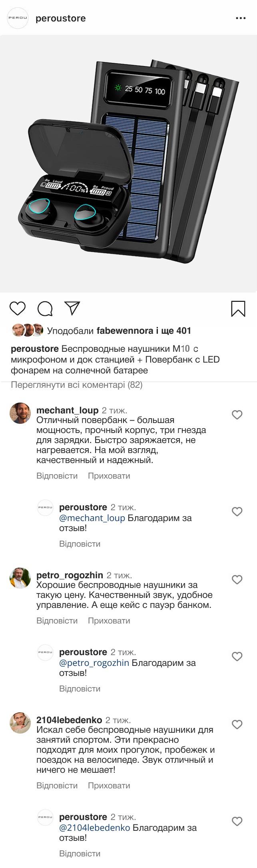Like peroustore's reply to petro_rogozhin

237,656
